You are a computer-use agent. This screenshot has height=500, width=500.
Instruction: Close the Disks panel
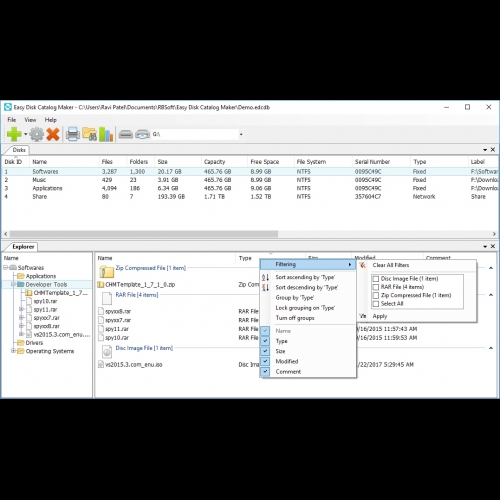tap(493, 150)
